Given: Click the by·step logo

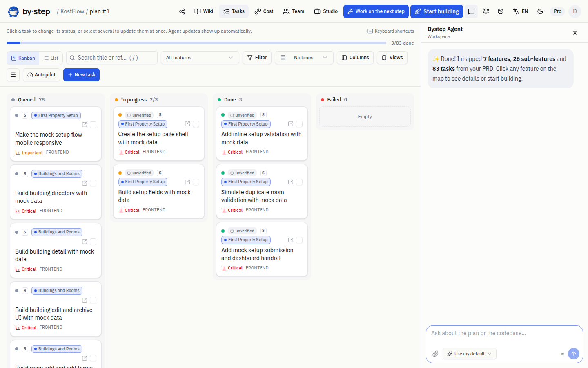Looking at the screenshot, I should point(29,11).
